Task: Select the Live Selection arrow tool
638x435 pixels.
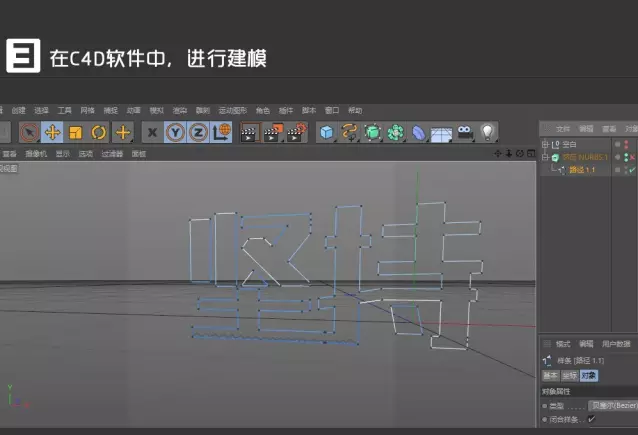Action: click(29, 132)
